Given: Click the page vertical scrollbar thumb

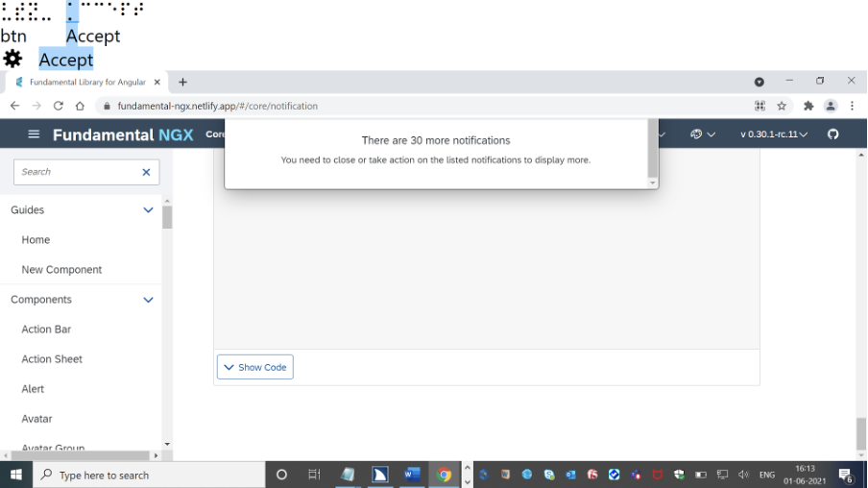Looking at the screenshot, I should coord(861,433).
